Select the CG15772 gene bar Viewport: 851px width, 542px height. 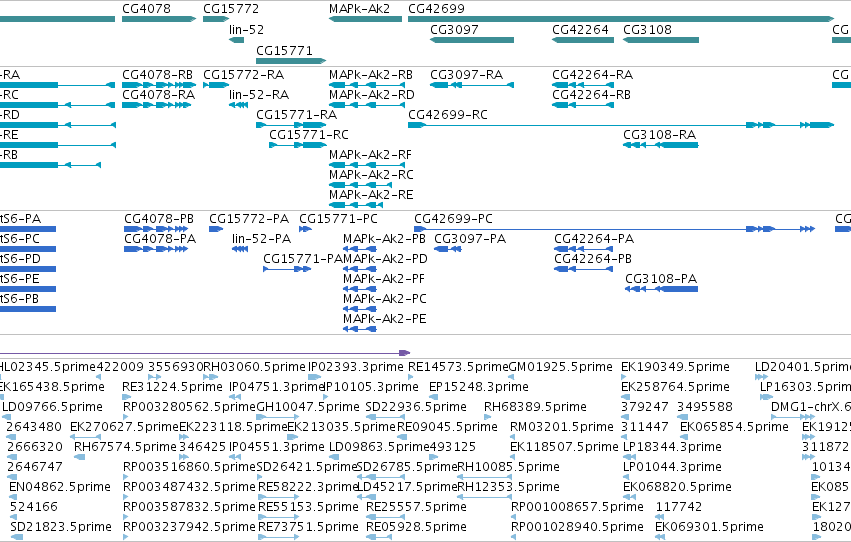coord(216,19)
